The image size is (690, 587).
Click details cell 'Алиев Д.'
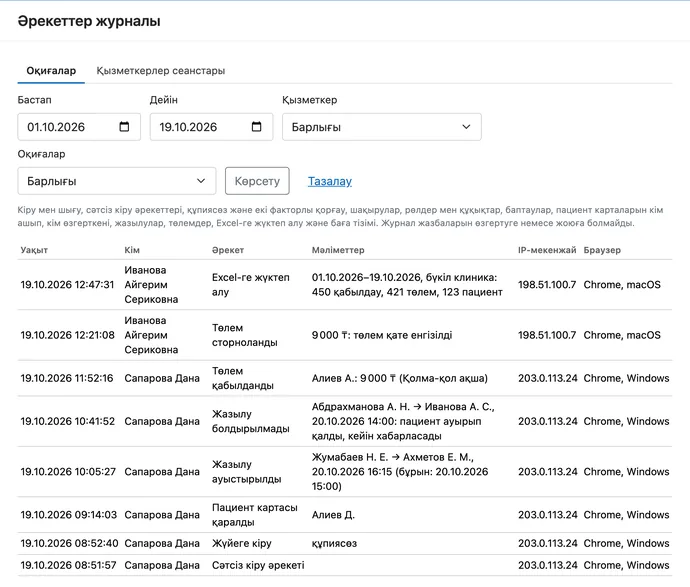point(333,515)
